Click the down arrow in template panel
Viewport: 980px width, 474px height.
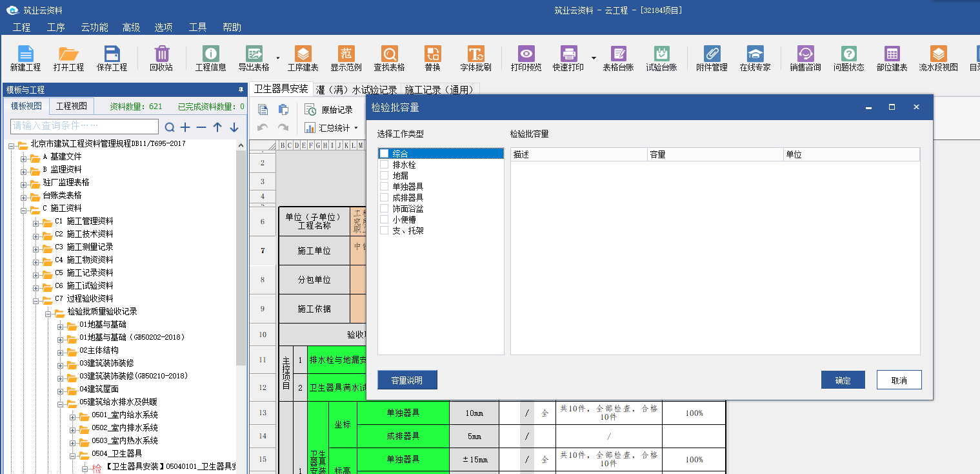(x=234, y=127)
